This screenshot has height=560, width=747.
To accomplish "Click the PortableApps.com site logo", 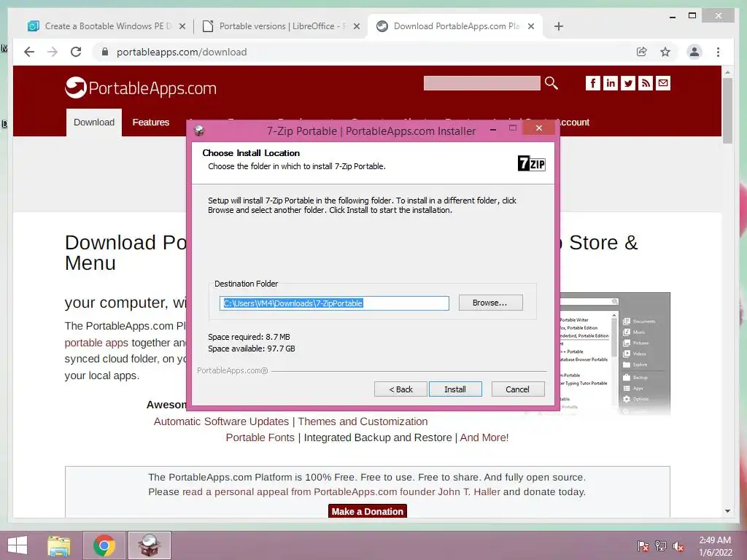I will (x=141, y=87).
